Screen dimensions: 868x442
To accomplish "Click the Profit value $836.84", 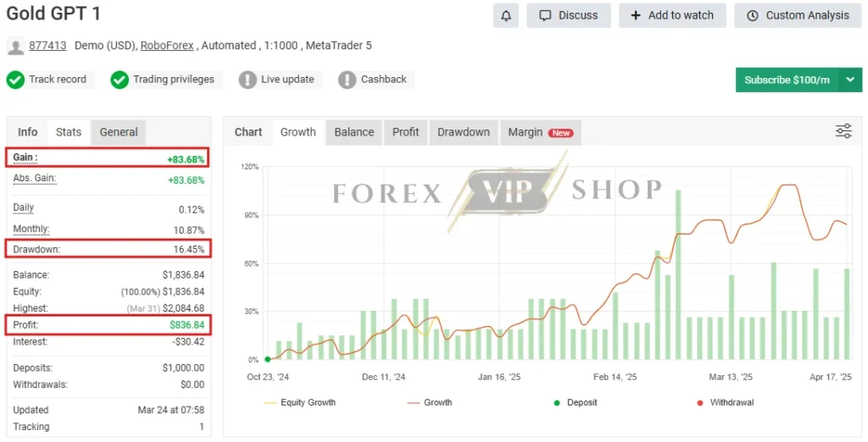I will (187, 325).
